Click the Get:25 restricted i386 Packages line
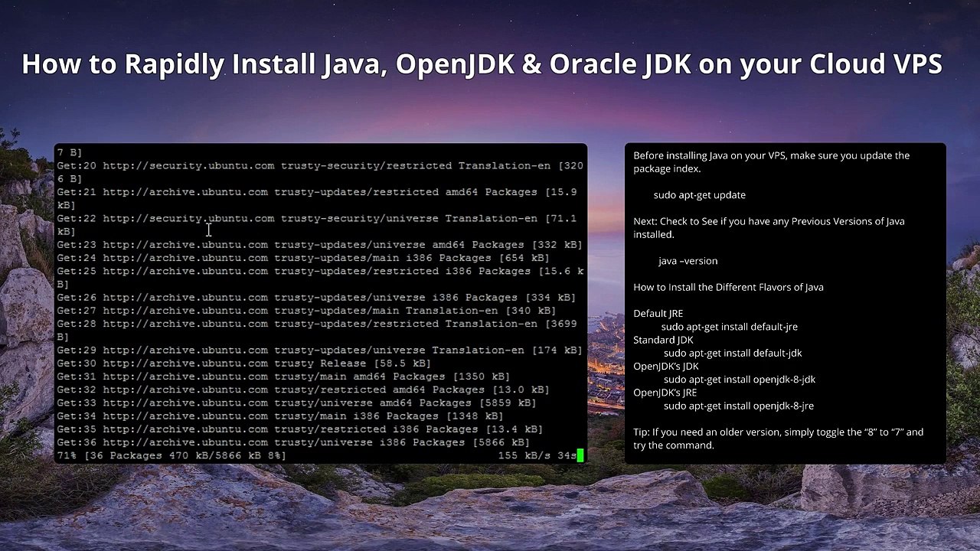Image resolution: width=980 pixels, height=551 pixels. pos(320,277)
